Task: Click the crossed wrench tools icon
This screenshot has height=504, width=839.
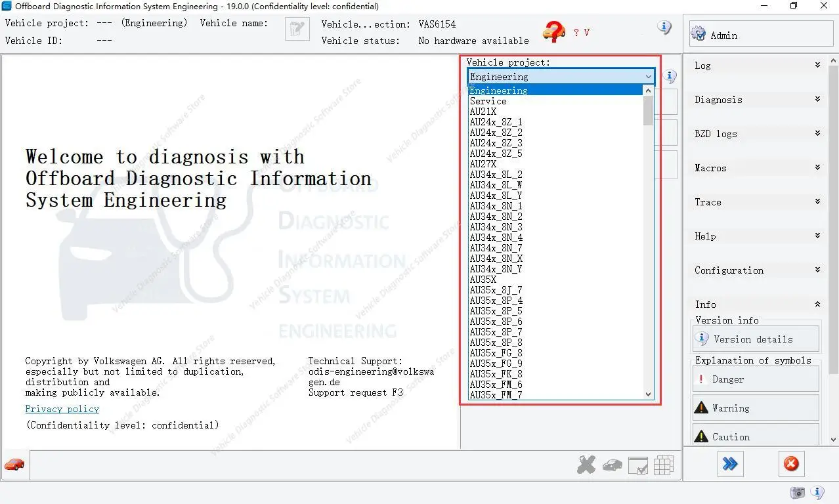Action: point(586,465)
